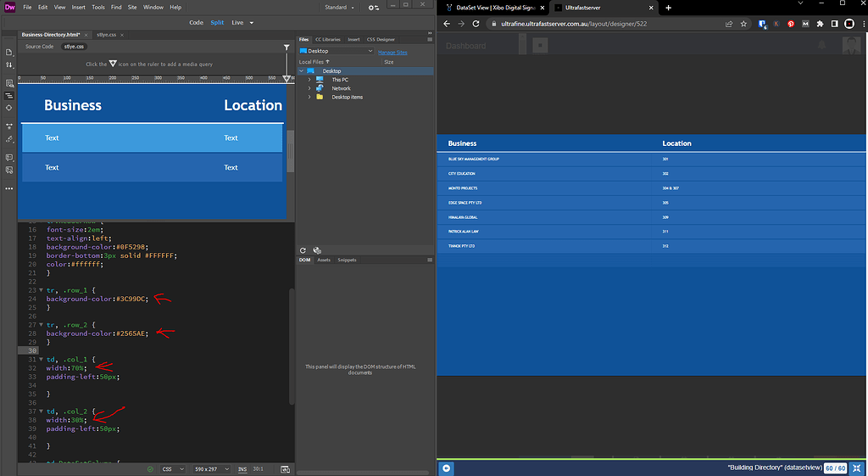Viewport: 868px width, 476px height.
Task: Go back in Chrome browser
Action: click(447, 24)
